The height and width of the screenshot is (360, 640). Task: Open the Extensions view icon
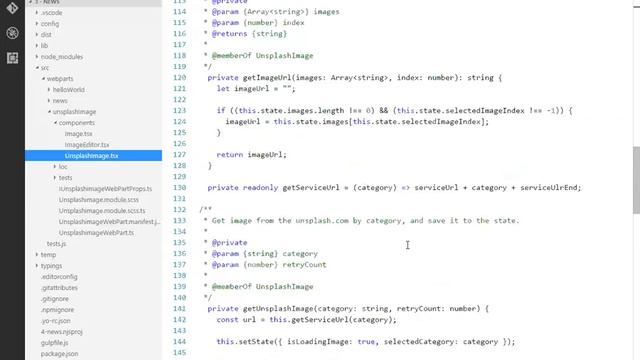click(12, 58)
